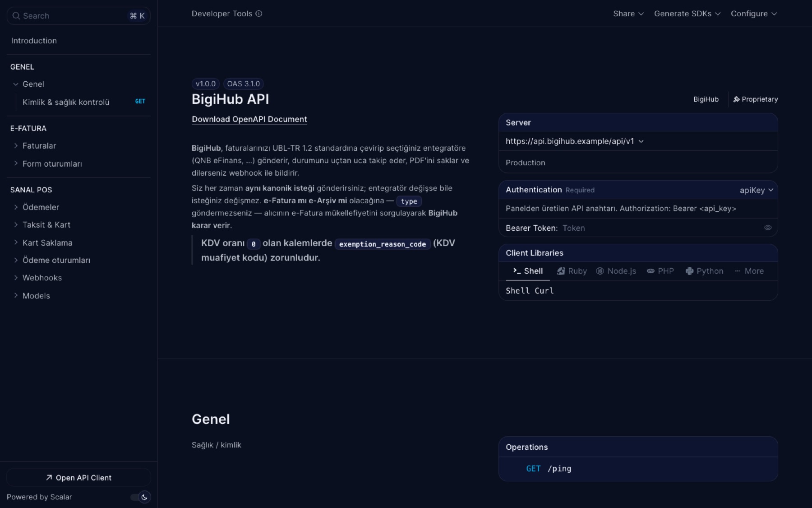812x508 pixels.
Task: Expand Kart Saklama in the sidebar
Action: tap(16, 242)
